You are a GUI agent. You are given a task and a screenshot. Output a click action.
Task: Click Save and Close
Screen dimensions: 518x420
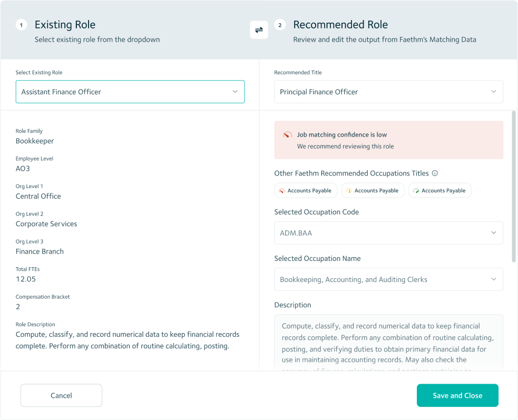click(x=457, y=395)
